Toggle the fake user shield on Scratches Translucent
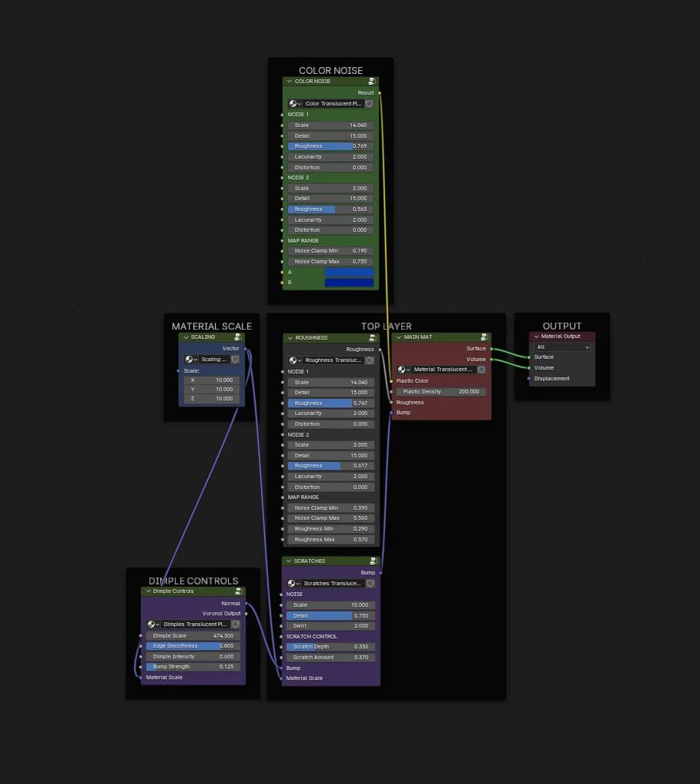Image resolution: width=700 pixels, height=784 pixels. point(370,583)
